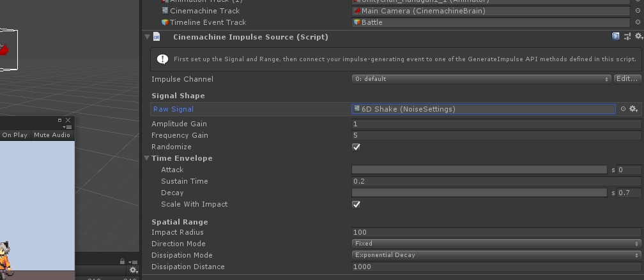This screenshot has height=280, width=644.
Task: Maximize the Game view floating panel
Action: [x=59, y=120]
